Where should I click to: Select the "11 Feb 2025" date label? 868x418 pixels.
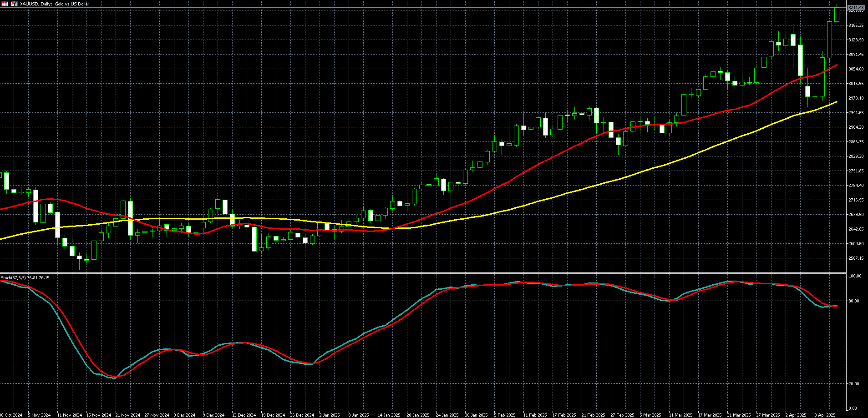[x=535, y=415]
